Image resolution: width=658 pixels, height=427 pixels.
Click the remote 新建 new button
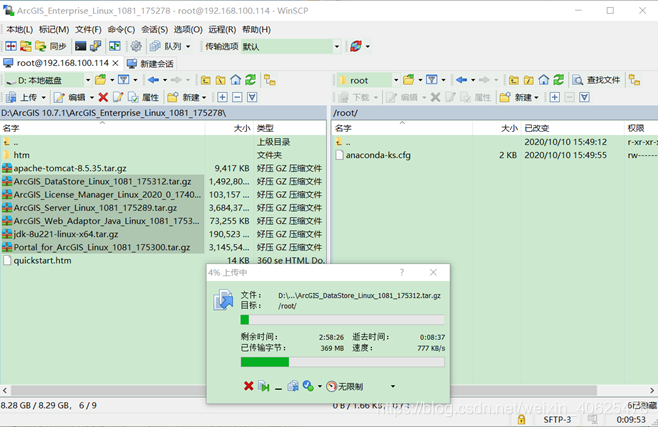[519, 97]
